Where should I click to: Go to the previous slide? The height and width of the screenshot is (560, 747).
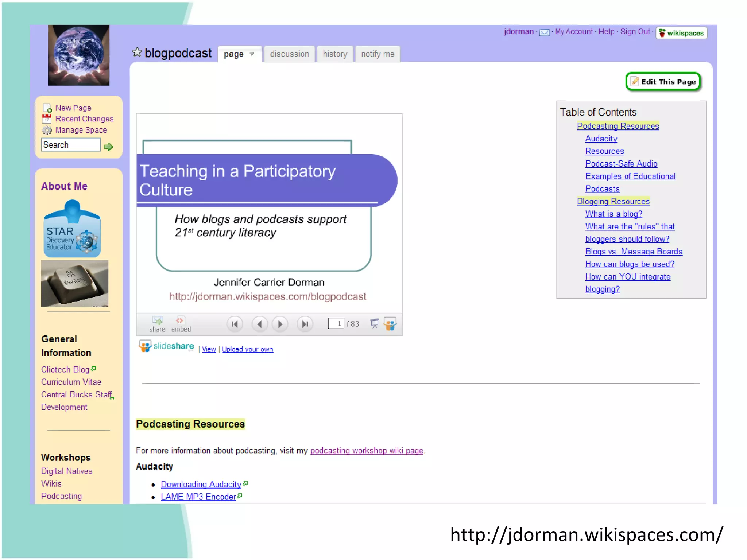(x=259, y=324)
